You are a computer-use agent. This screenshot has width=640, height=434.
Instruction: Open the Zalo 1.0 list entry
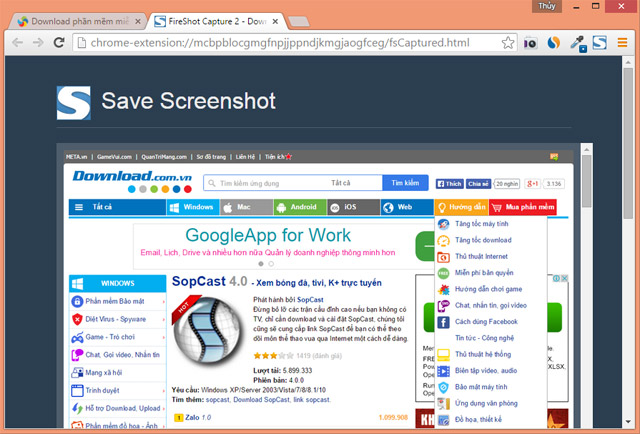point(198,417)
